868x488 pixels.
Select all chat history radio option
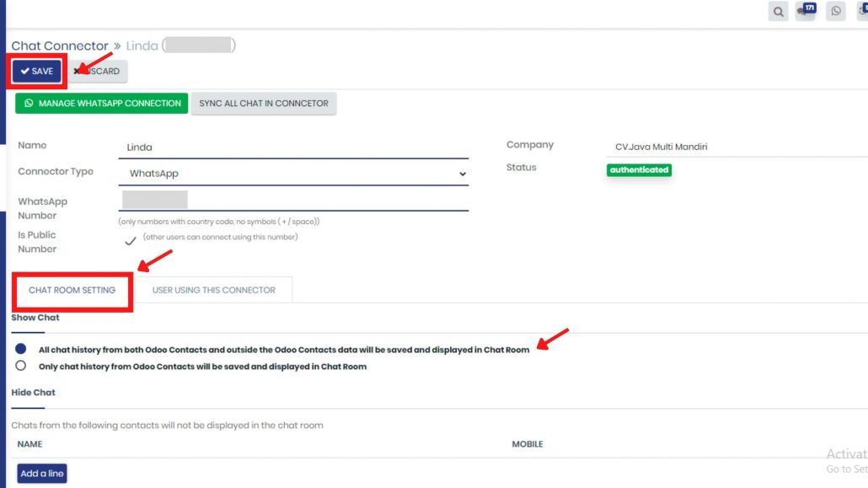(20, 348)
